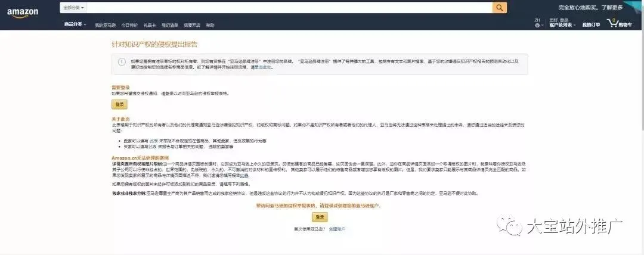The width and height of the screenshot is (644, 255).
Task: Open 登记清单 in the navigation bar
Action: tap(169, 25)
